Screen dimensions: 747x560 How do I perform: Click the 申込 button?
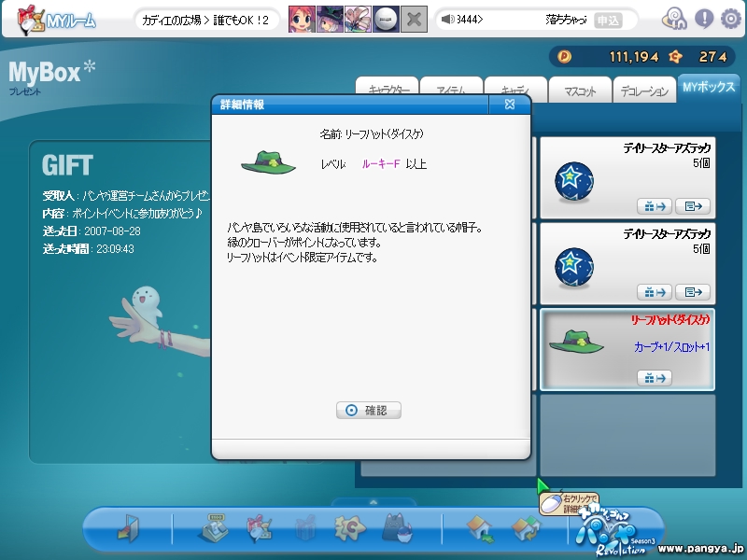[x=608, y=20]
